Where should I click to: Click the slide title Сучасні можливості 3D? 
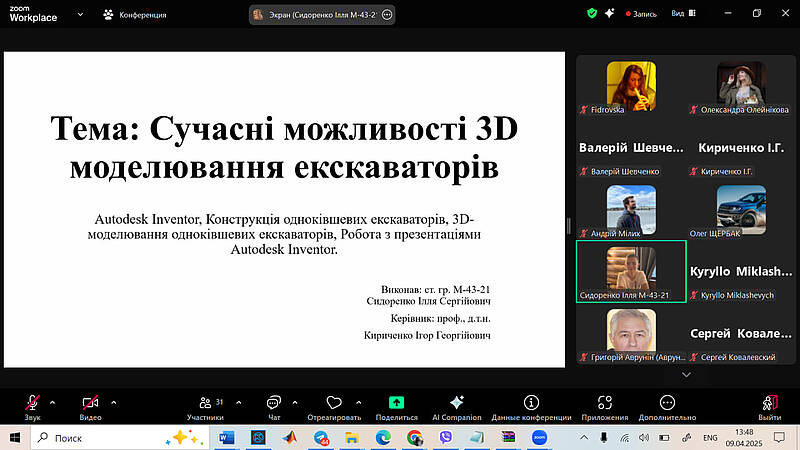point(284,147)
